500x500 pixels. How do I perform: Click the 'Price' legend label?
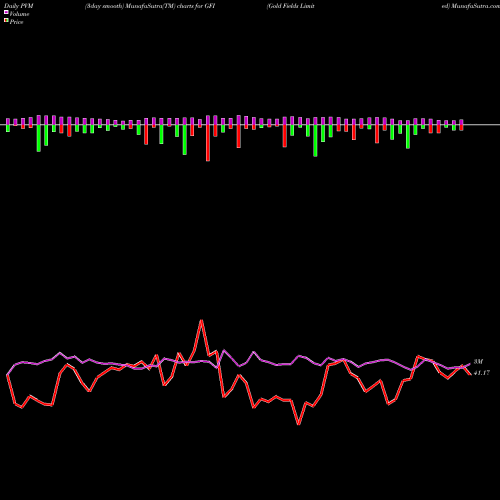point(16,22)
